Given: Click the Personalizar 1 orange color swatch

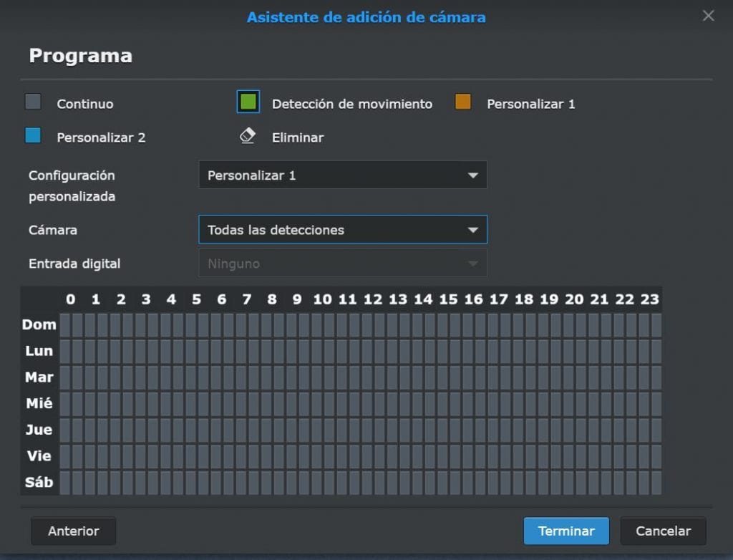Looking at the screenshot, I should (463, 102).
